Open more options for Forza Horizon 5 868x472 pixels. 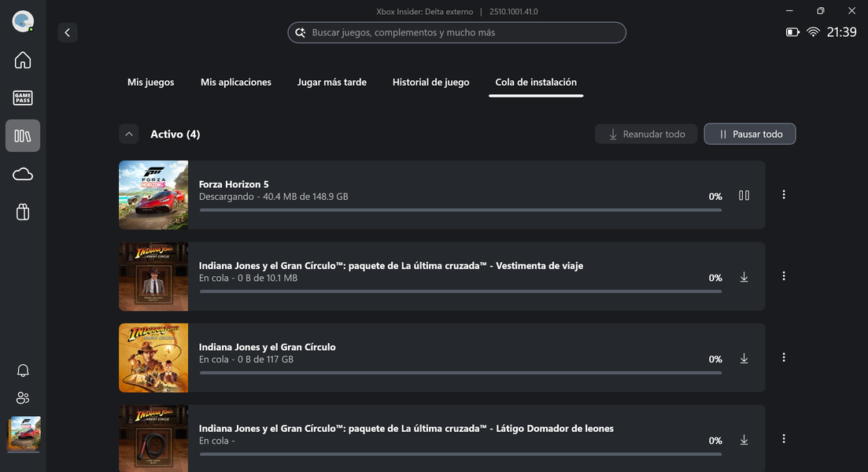[x=783, y=195]
